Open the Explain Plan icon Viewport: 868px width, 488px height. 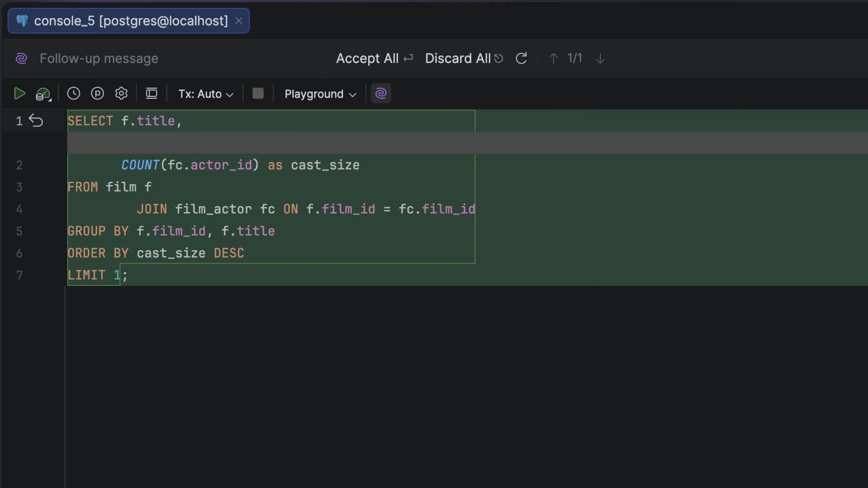[43, 94]
